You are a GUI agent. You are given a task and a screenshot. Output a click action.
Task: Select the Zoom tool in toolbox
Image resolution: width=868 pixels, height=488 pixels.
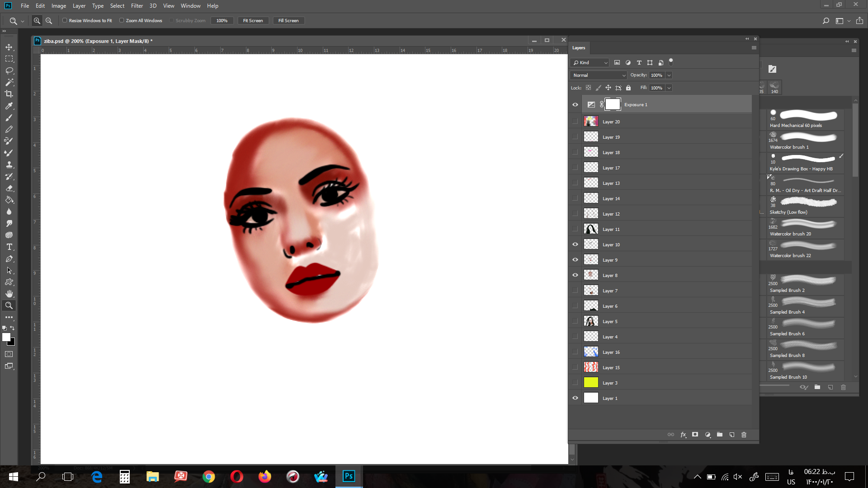(9, 305)
